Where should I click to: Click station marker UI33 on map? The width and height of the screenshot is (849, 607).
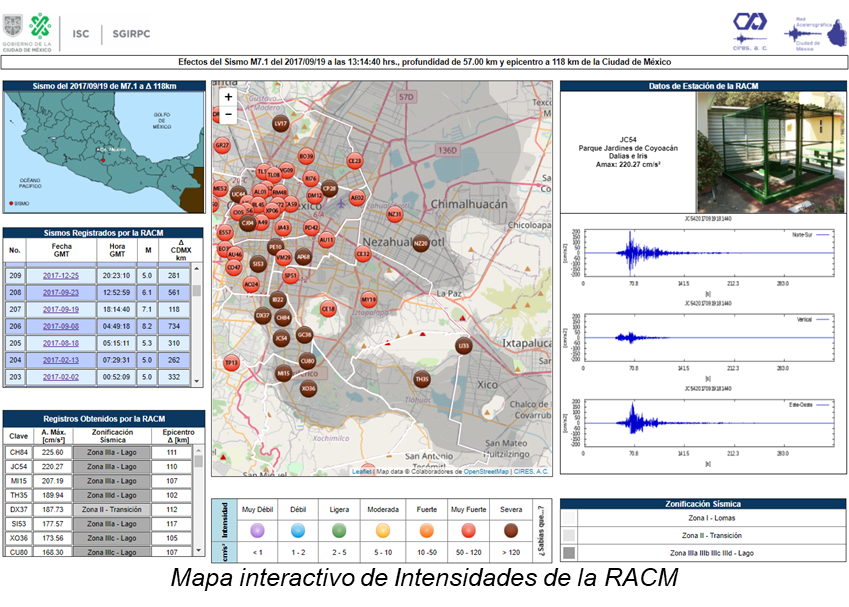463,345
